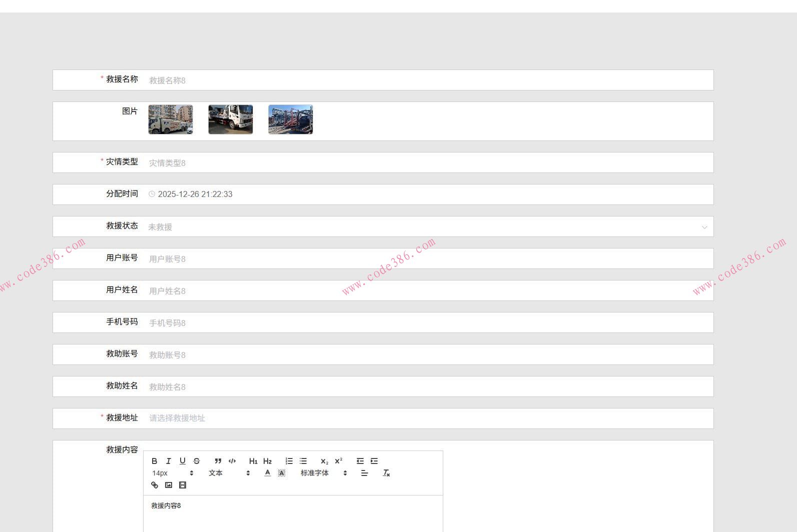Click the 灾情类型 field label
The height and width of the screenshot is (532, 797).
pyautogui.click(x=122, y=161)
